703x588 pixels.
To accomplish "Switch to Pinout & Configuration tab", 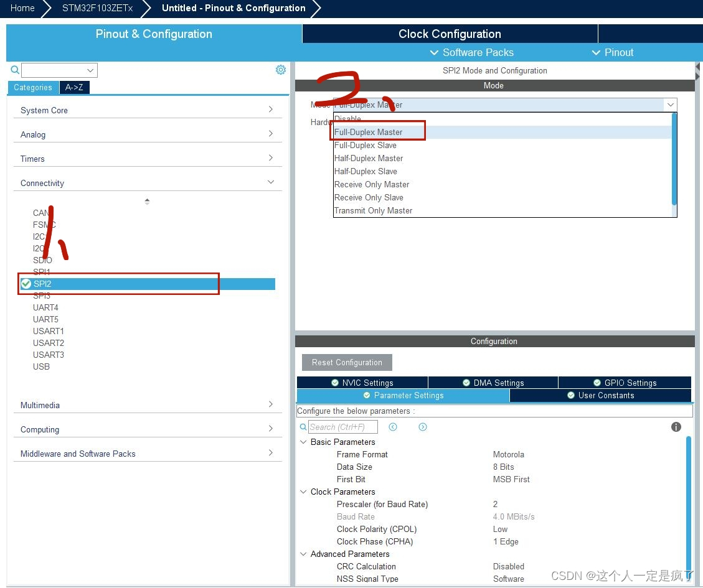I will [154, 34].
